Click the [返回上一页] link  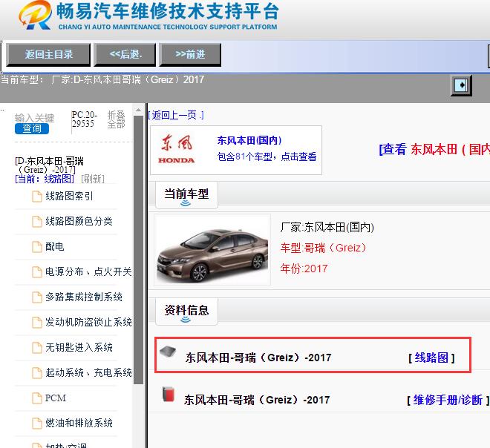[176, 115]
